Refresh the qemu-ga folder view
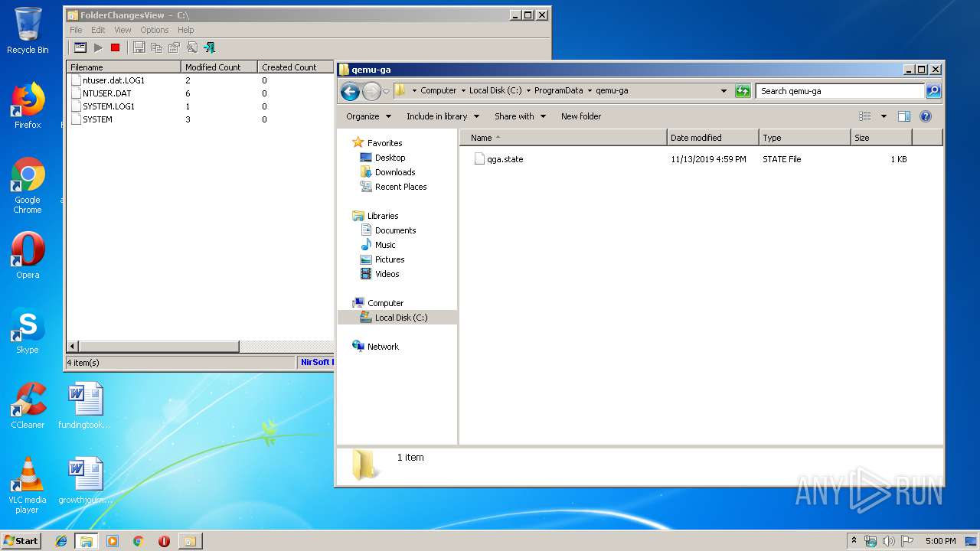 [742, 91]
